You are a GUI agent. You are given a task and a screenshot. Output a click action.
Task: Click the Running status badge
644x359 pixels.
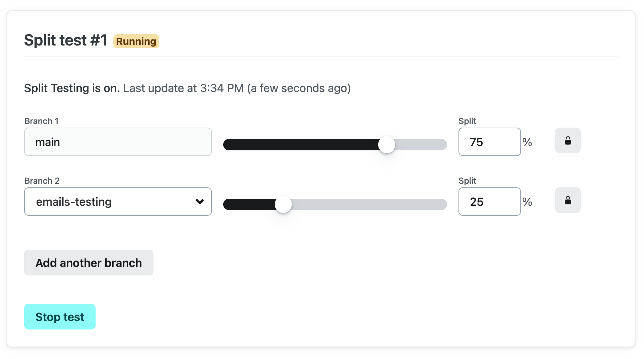click(136, 41)
